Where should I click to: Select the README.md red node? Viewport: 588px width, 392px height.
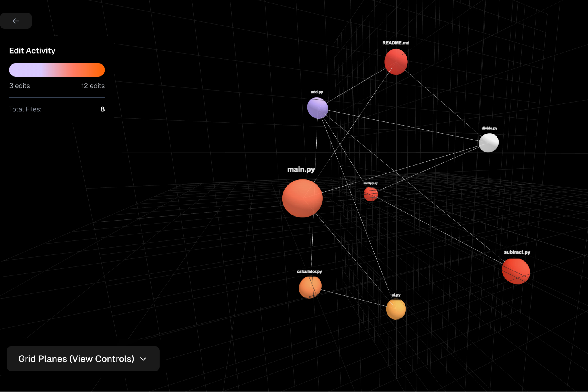click(x=396, y=62)
